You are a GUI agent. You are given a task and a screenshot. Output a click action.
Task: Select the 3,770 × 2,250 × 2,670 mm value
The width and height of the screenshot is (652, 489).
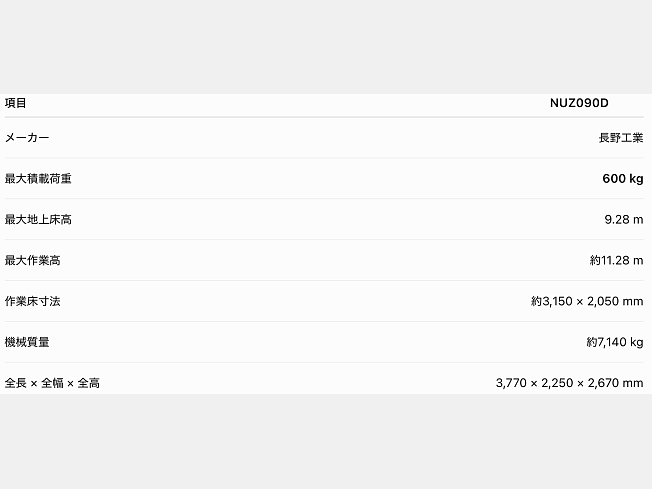coord(569,383)
